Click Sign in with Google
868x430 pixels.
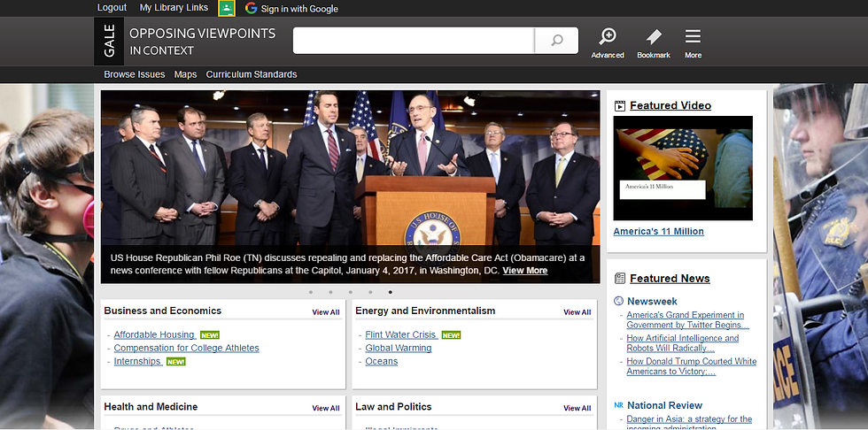[299, 8]
